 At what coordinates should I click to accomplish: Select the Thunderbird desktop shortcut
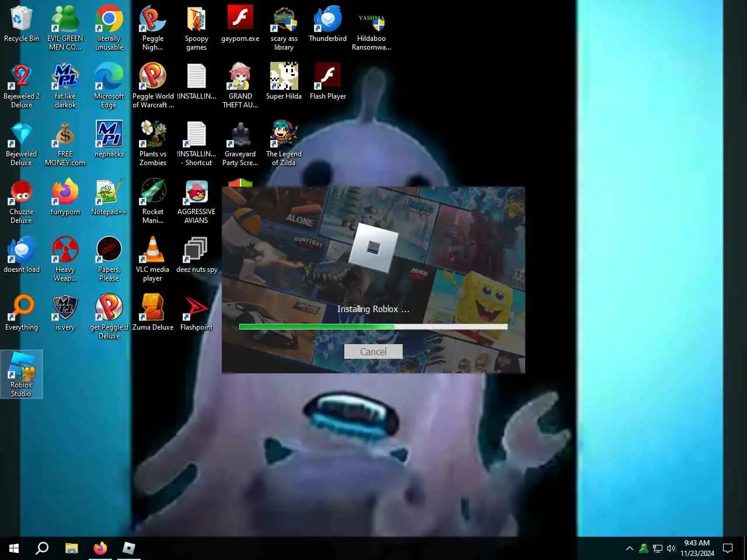pos(327,24)
